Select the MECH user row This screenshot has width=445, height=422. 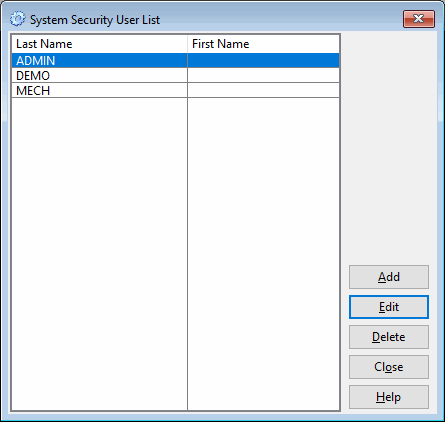point(176,90)
